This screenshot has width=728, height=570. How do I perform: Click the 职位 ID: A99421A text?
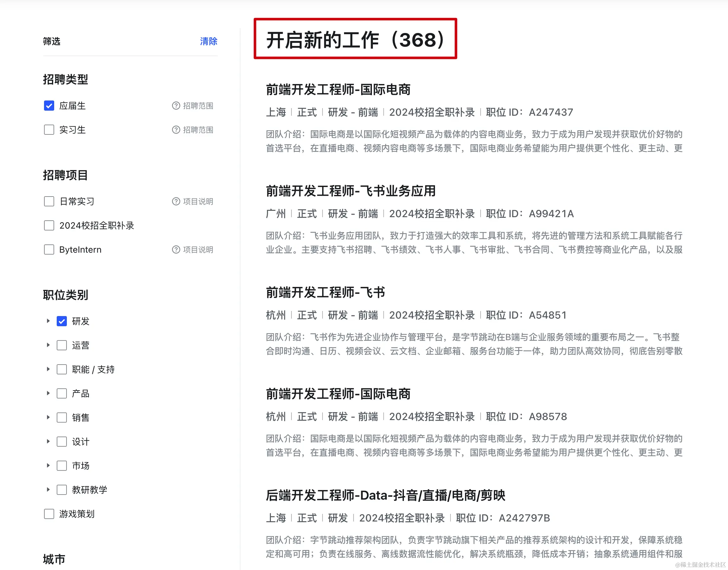(530, 214)
